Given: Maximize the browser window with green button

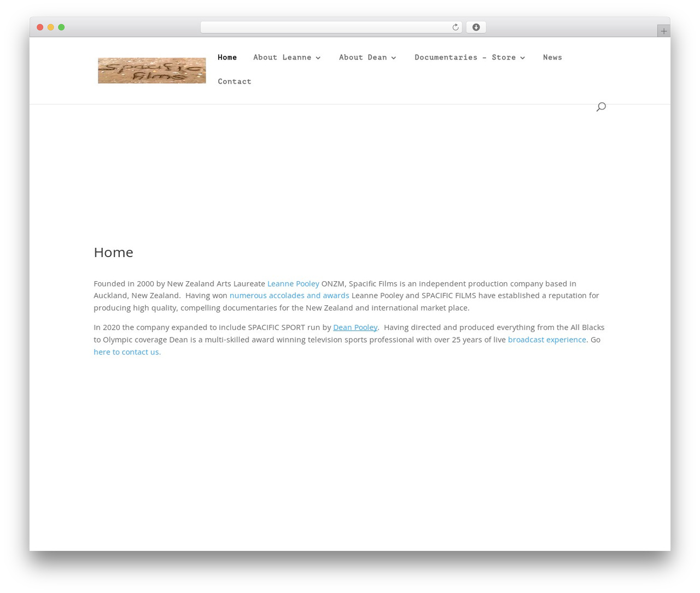Looking at the screenshot, I should pos(61,27).
